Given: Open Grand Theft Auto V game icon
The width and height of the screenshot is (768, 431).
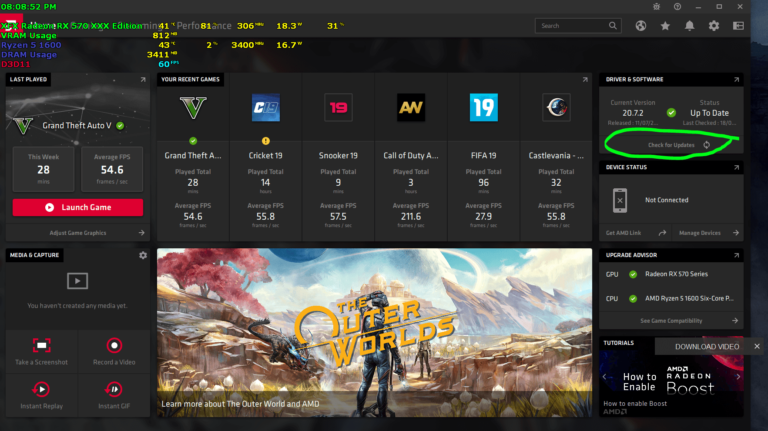Looking at the screenshot, I should point(193,107).
